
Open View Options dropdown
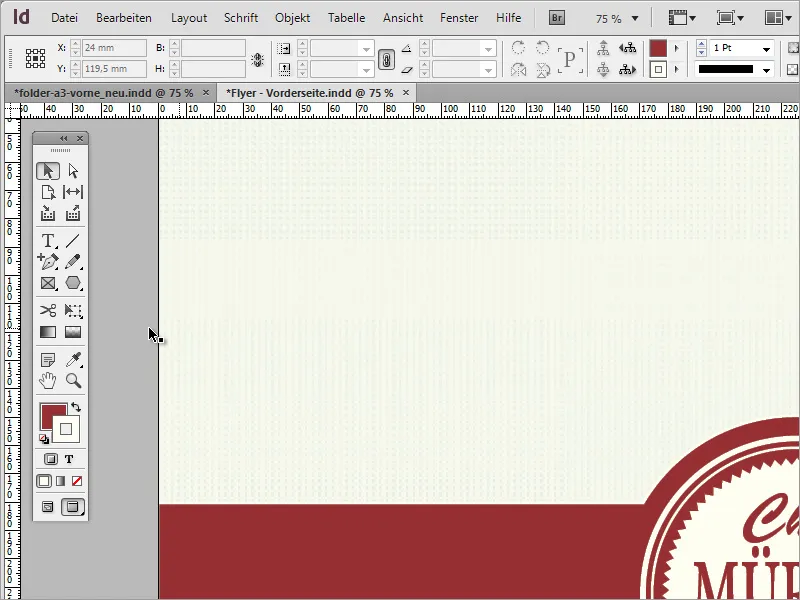coord(682,18)
